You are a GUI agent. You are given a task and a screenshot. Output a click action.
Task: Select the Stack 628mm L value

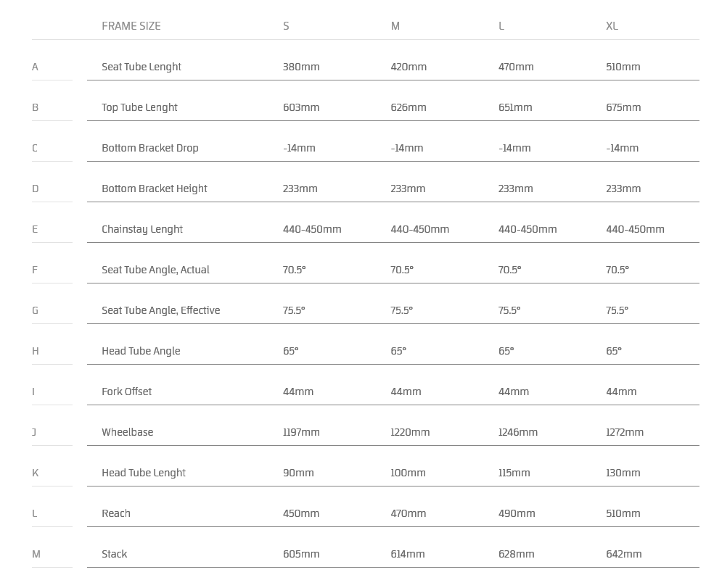click(x=516, y=554)
